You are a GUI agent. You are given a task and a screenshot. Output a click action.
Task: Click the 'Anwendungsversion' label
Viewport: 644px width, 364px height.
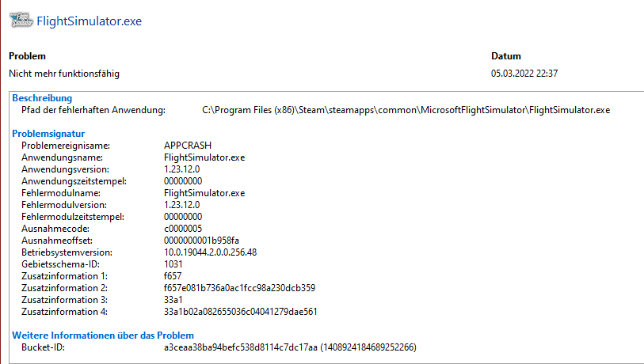[x=65, y=169]
